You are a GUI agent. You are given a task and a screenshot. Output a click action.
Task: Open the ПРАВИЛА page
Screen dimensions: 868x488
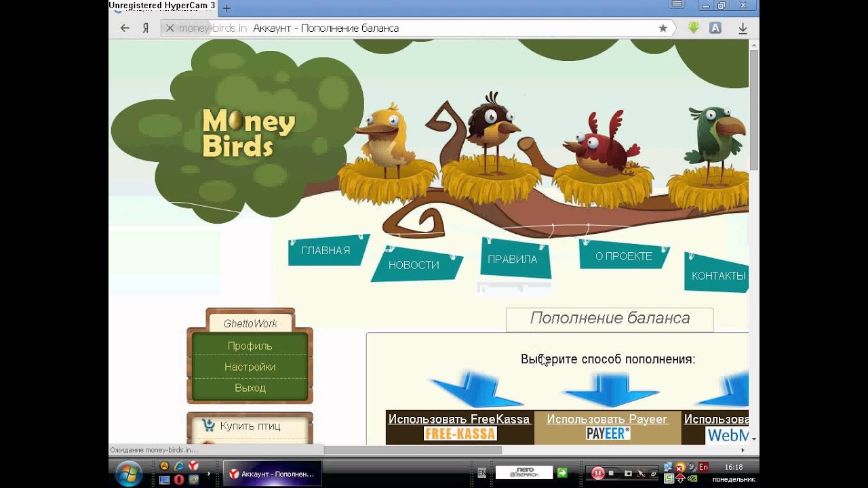[x=512, y=259]
